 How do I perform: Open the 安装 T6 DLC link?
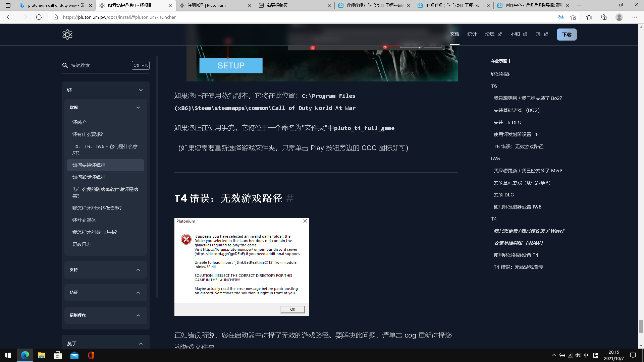coord(507,122)
